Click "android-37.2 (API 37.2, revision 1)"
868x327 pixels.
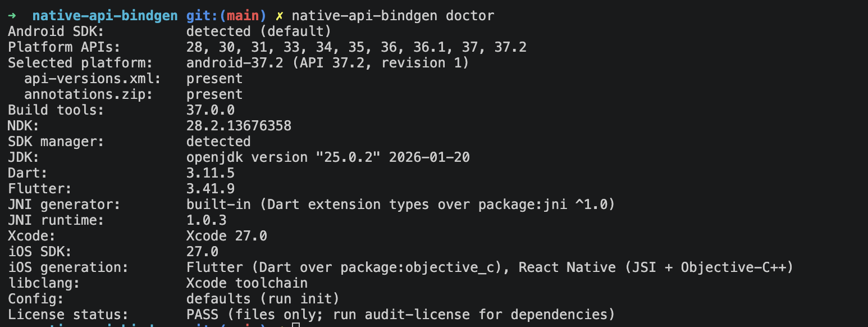click(328, 63)
